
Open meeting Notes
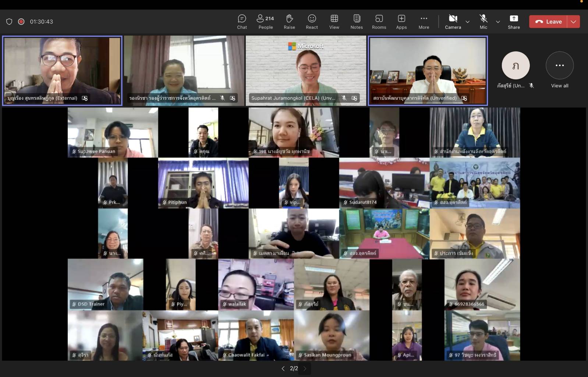[x=356, y=22]
